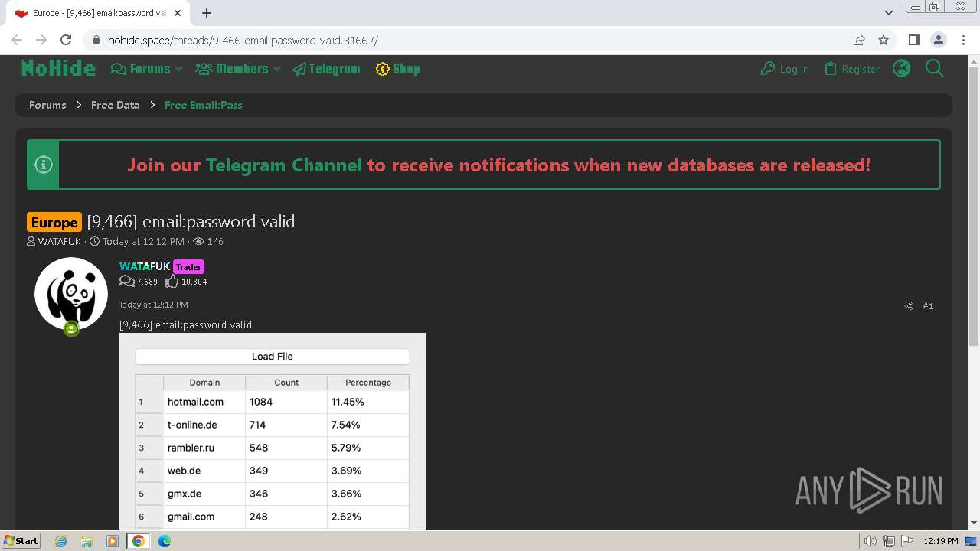Click gmx.de table cell
Screen dimensions: 980x551
[204, 494]
